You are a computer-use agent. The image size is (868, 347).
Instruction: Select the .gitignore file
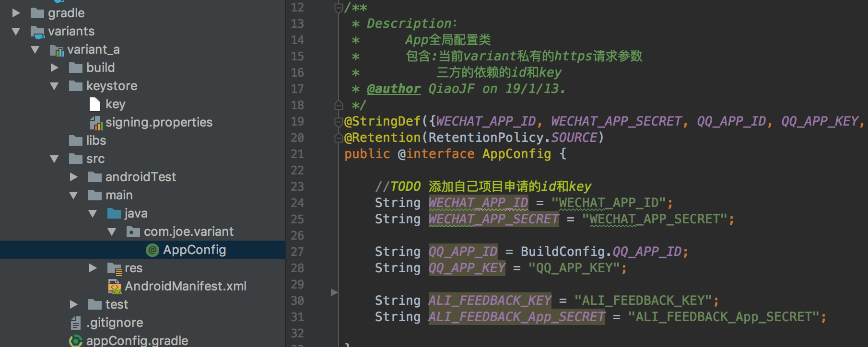(115, 323)
